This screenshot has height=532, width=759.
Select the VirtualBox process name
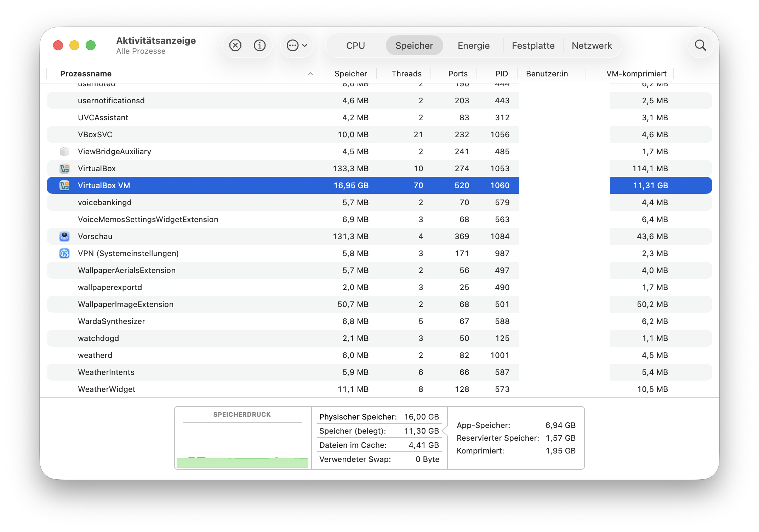point(97,168)
